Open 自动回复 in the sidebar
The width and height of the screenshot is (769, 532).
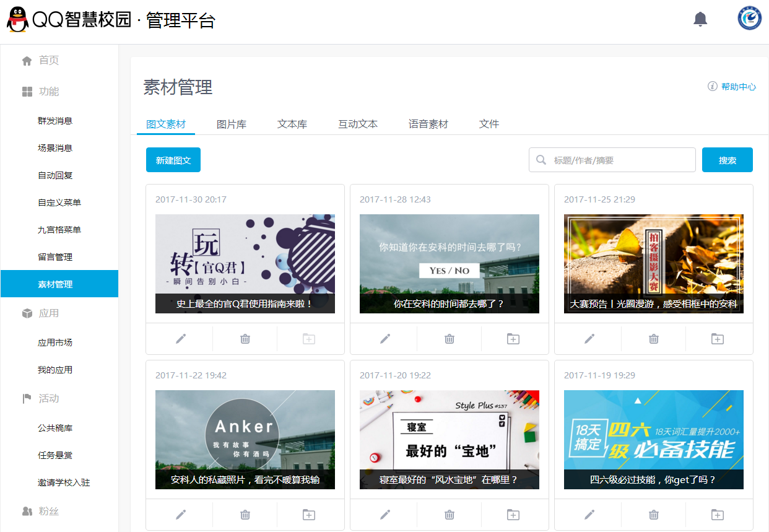click(x=55, y=175)
